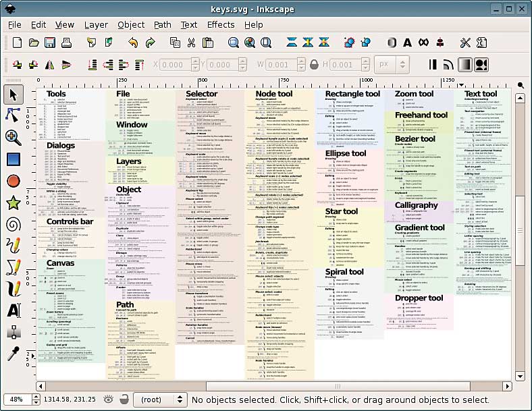Open the (root) layer dropdown
Screen dimensions: 532x411
[x=160, y=400]
